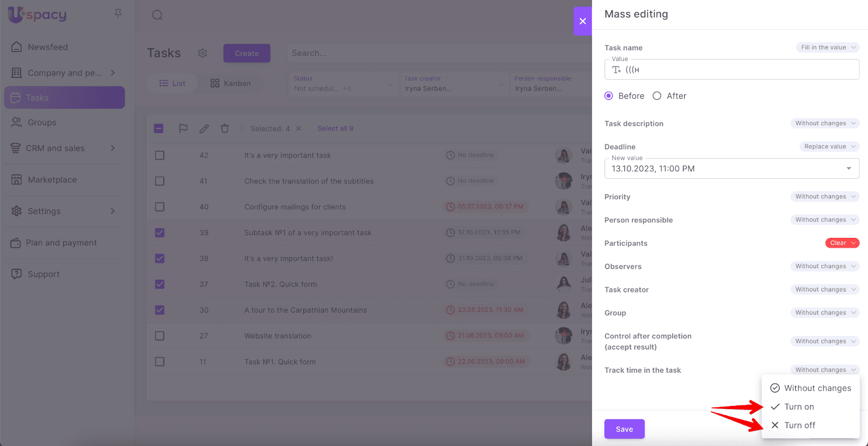Viewport: 868px width, 446px height.
Task: Click the Create task button
Action: pos(247,53)
